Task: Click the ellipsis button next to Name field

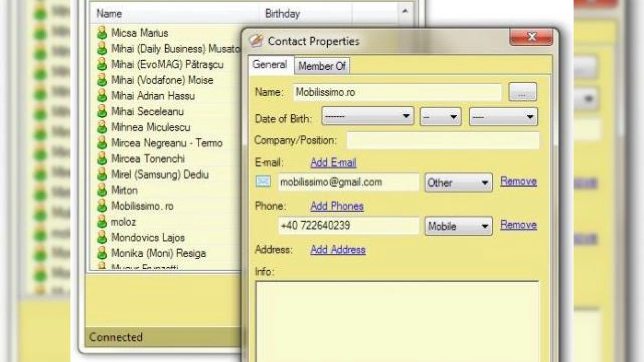Action: [522, 92]
